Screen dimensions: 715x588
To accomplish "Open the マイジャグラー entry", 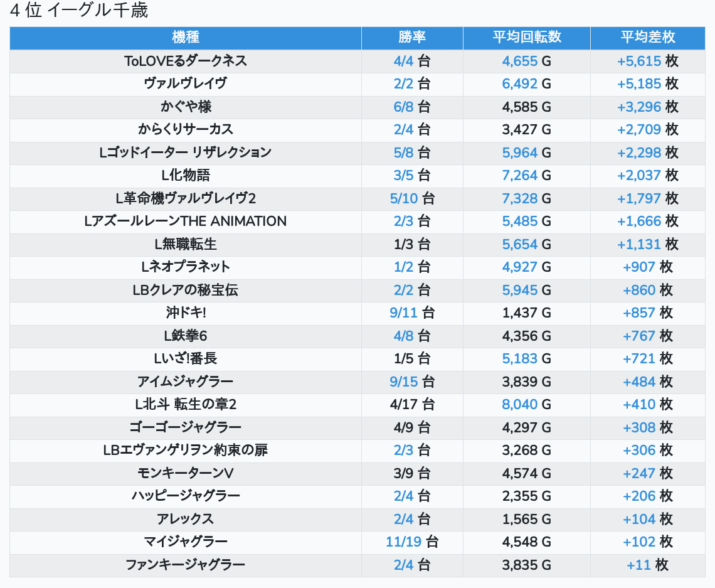I will 186,542.
